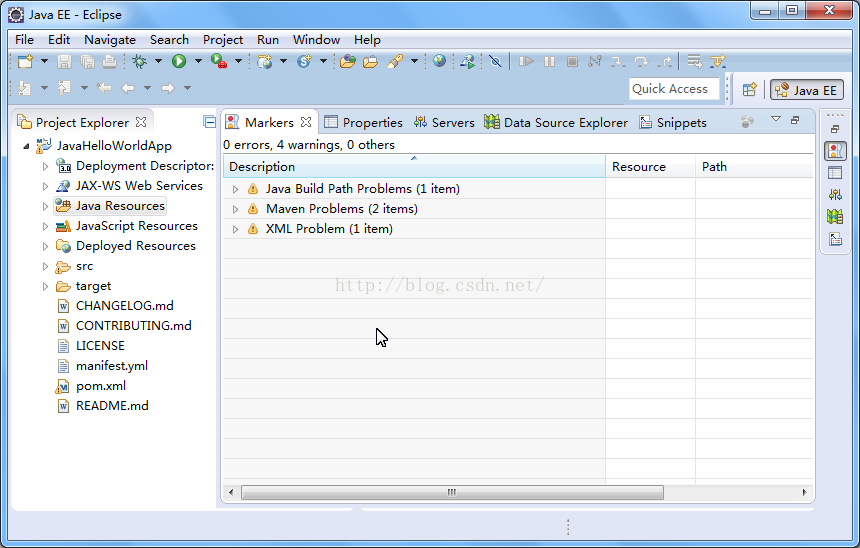860x548 pixels.
Task: Click the Open Web Browser globe icon
Action: coord(439,61)
